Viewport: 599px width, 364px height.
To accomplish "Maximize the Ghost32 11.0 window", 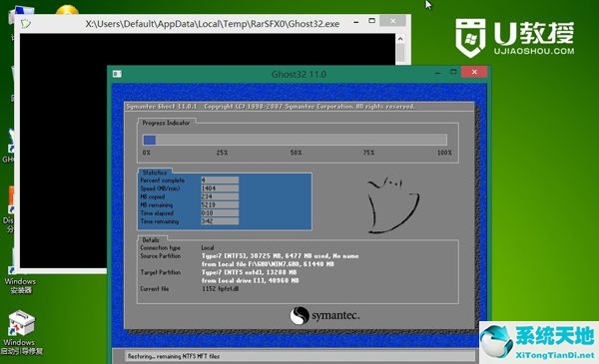I will coord(453,72).
